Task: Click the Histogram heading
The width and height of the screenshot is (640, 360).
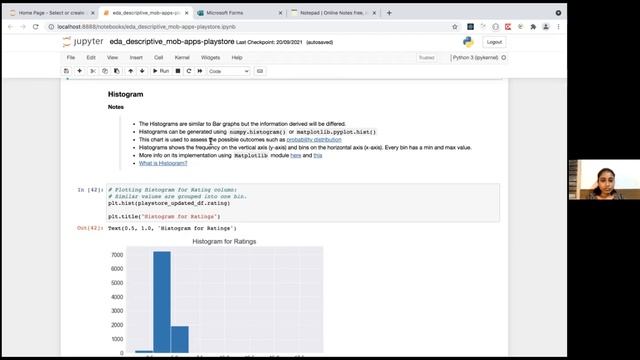Action: coord(125,94)
